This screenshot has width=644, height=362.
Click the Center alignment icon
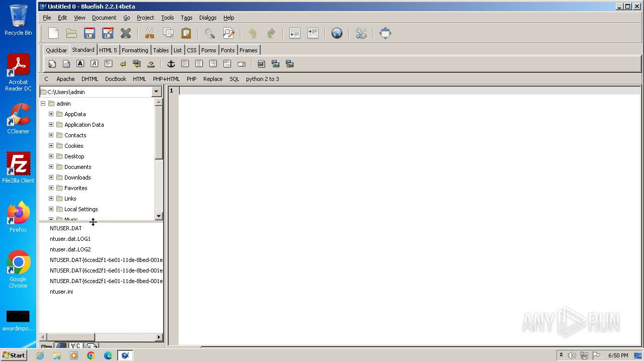199,64
